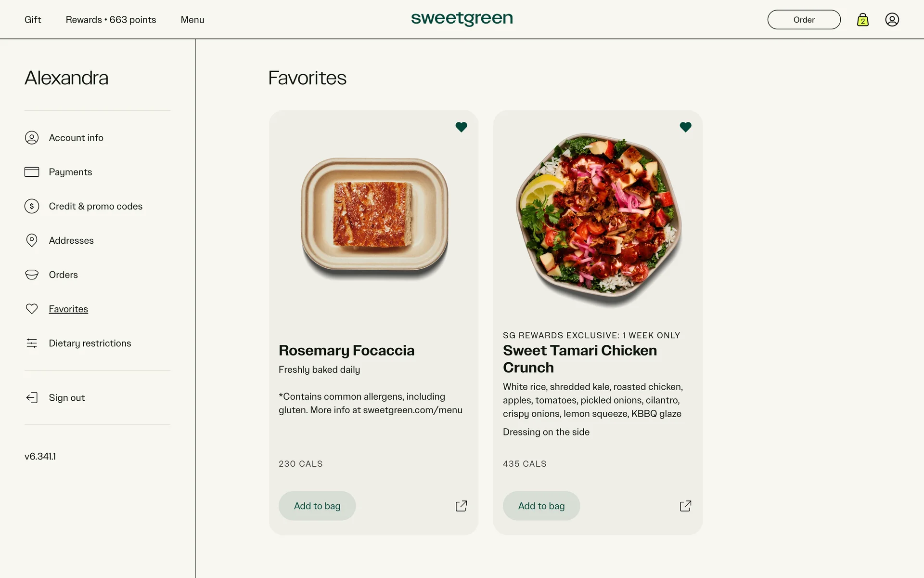Unfavorite the Rosemary Focaccia heart
This screenshot has height=578, width=924.
(461, 127)
